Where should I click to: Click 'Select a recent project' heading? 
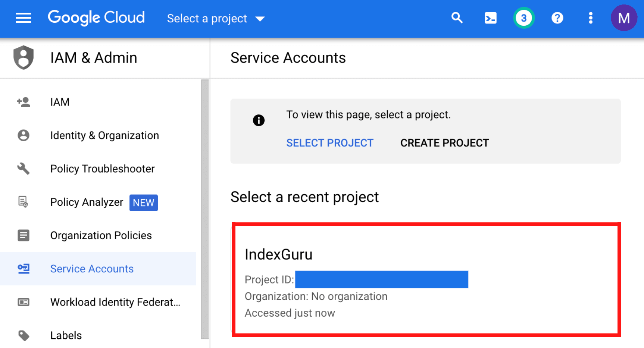click(x=304, y=197)
